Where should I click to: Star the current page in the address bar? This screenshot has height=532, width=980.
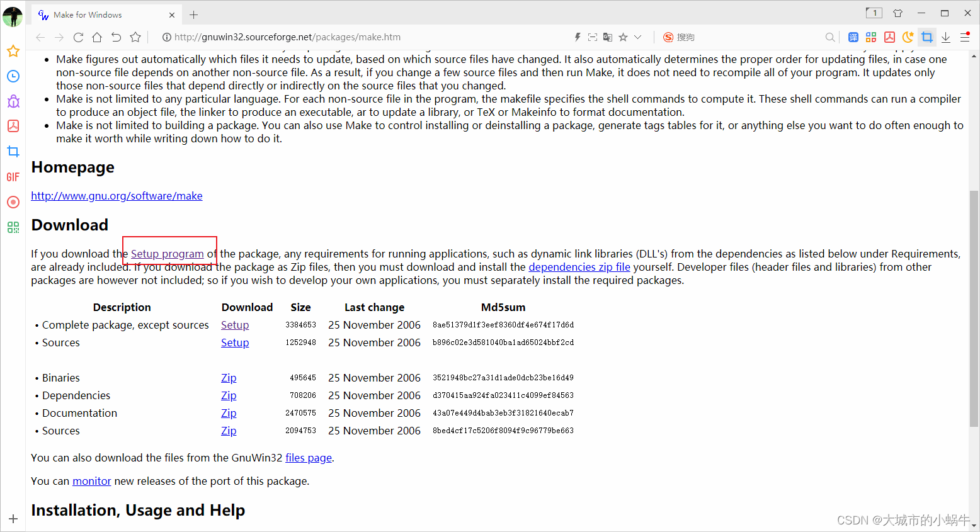(x=623, y=37)
